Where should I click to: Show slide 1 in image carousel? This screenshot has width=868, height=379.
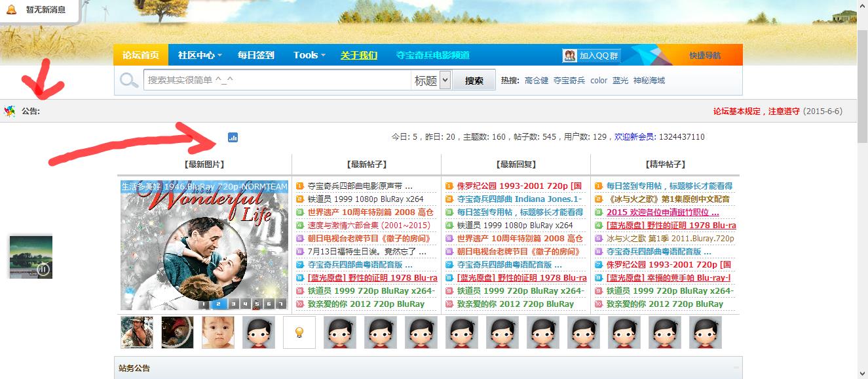[204, 304]
